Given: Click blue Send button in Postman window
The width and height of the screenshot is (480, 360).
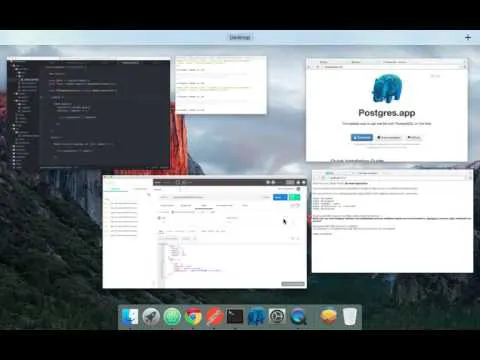Looking at the screenshot, I should pos(280,197).
